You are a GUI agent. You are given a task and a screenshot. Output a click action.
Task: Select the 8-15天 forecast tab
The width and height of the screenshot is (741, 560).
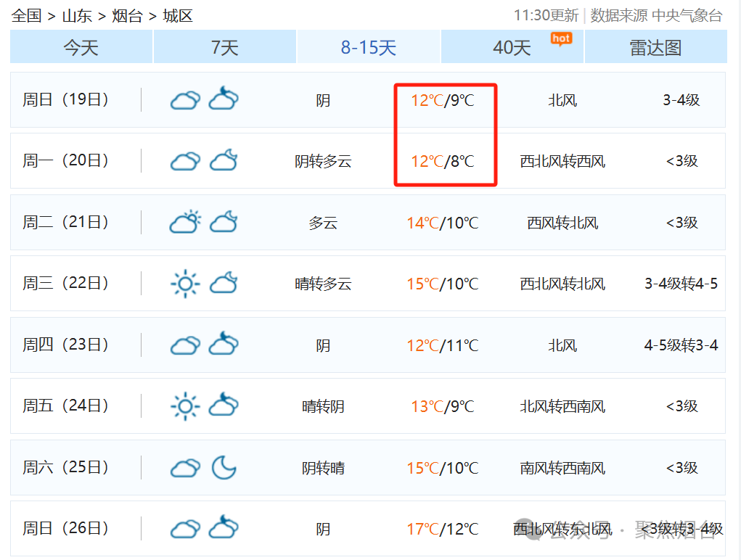[369, 48]
